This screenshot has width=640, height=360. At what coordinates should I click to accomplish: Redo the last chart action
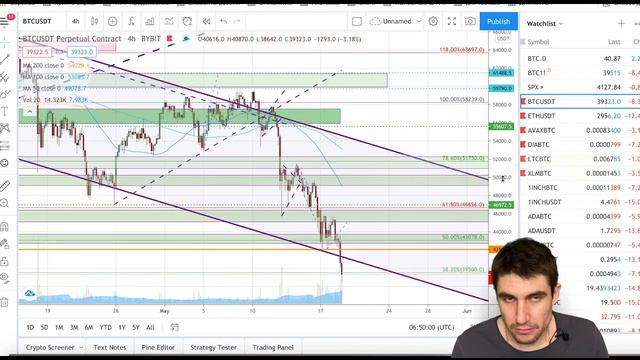coord(237,21)
